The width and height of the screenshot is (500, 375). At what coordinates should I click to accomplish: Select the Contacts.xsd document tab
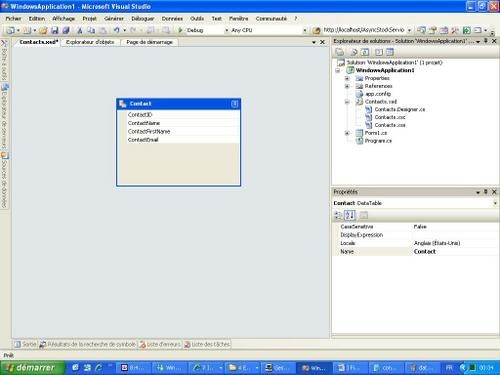(x=38, y=42)
